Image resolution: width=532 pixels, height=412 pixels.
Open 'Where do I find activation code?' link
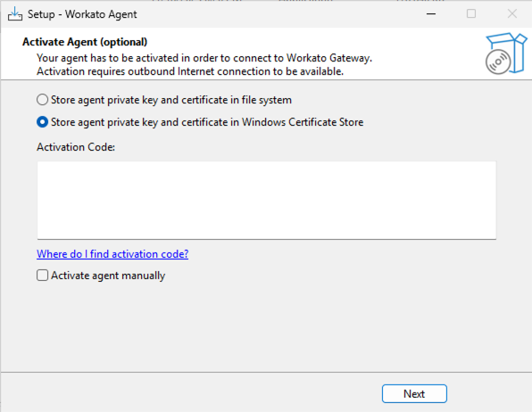[112, 254]
